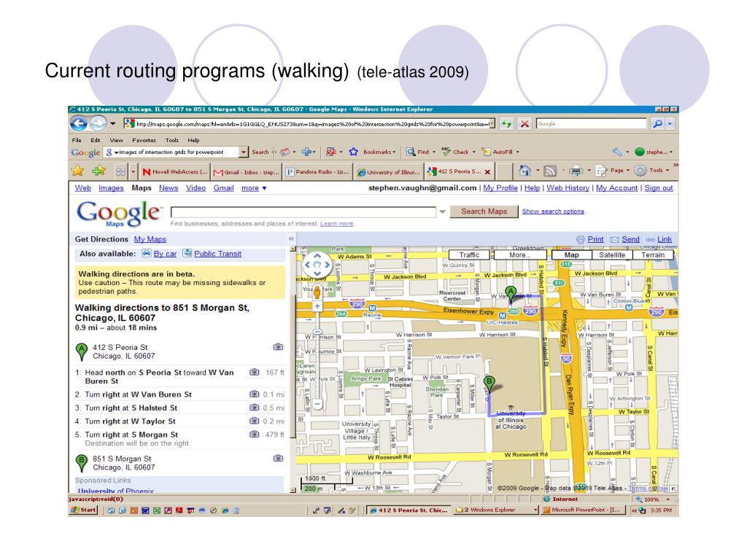The height and width of the screenshot is (560, 747).
Task: Open the File menu
Action: [x=77, y=140]
